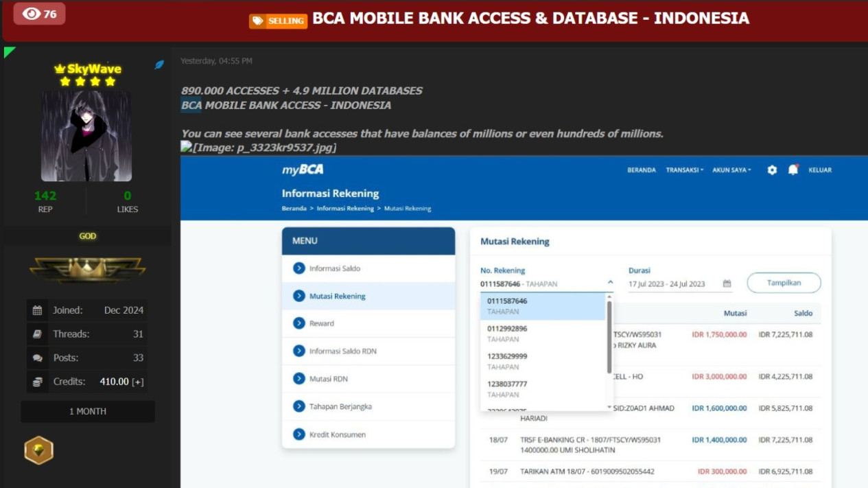Screen dimensions: 868x488
Task: Select Mutasi RDN menu item
Action: [368, 379]
